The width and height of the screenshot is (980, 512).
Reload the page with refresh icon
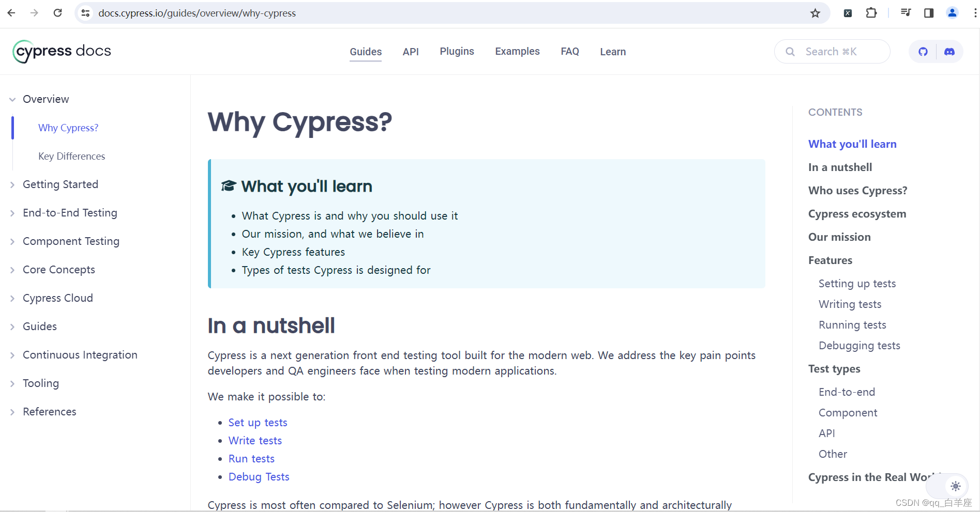(x=58, y=13)
